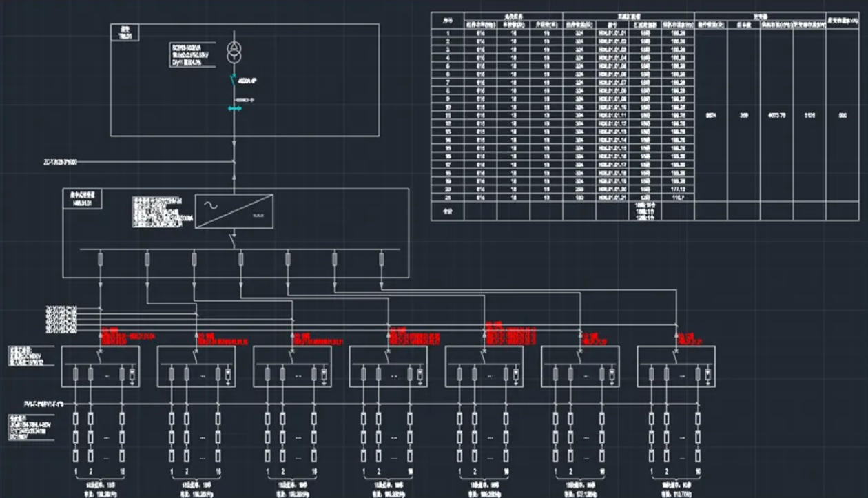
Task: Select the cyan double-arrow symbol below the breaker
Action: point(234,108)
